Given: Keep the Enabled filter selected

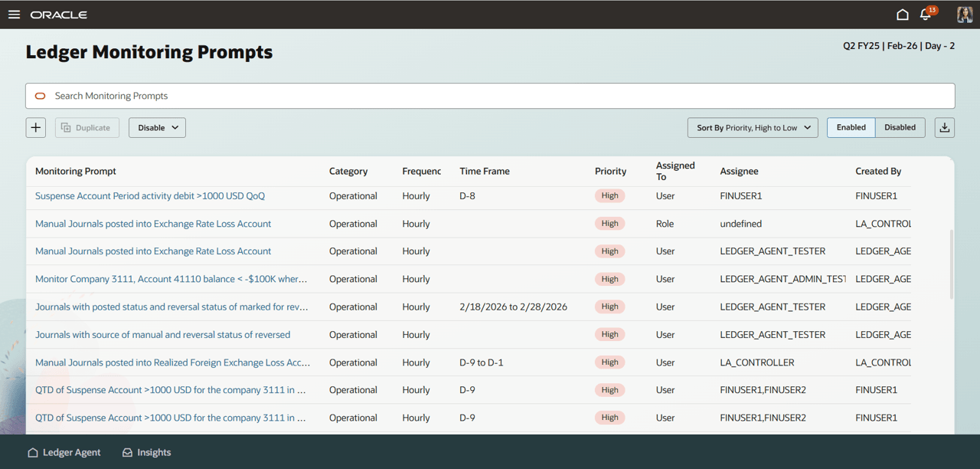Looking at the screenshot, I should pyautogui.click(x=851, y=127).
